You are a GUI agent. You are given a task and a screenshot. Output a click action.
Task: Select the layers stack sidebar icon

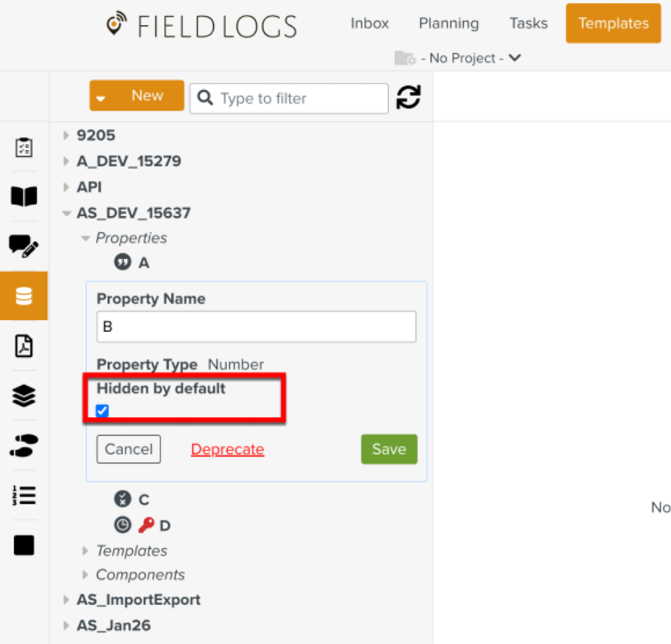click(24, 396)
